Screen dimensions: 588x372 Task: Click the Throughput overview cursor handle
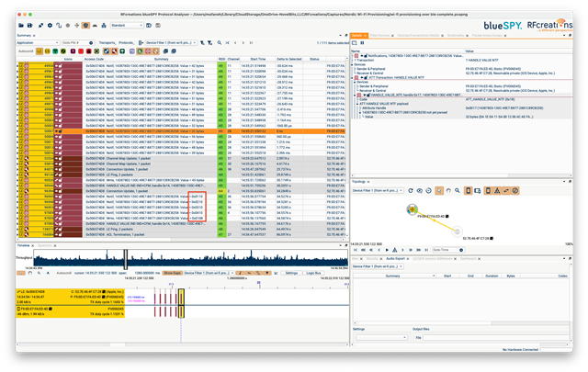126,259
